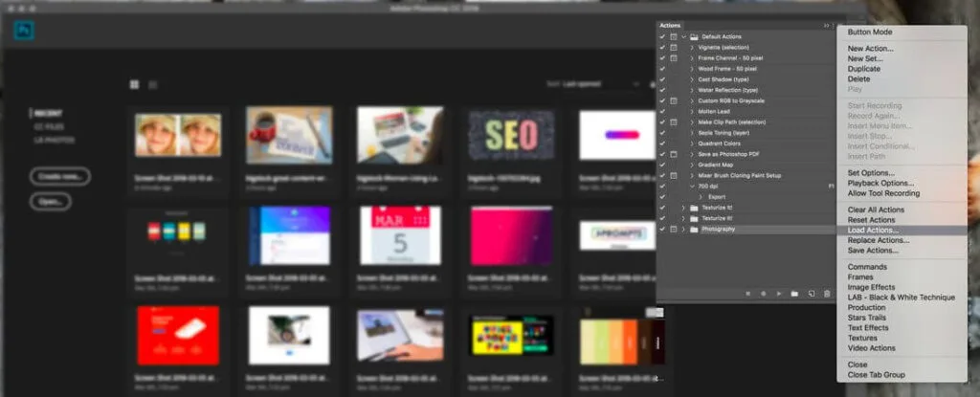Toggle dialog box for Custom RGB to Grayscale
980x397 pixels.
pyautogui.click(x=674, y=100)
